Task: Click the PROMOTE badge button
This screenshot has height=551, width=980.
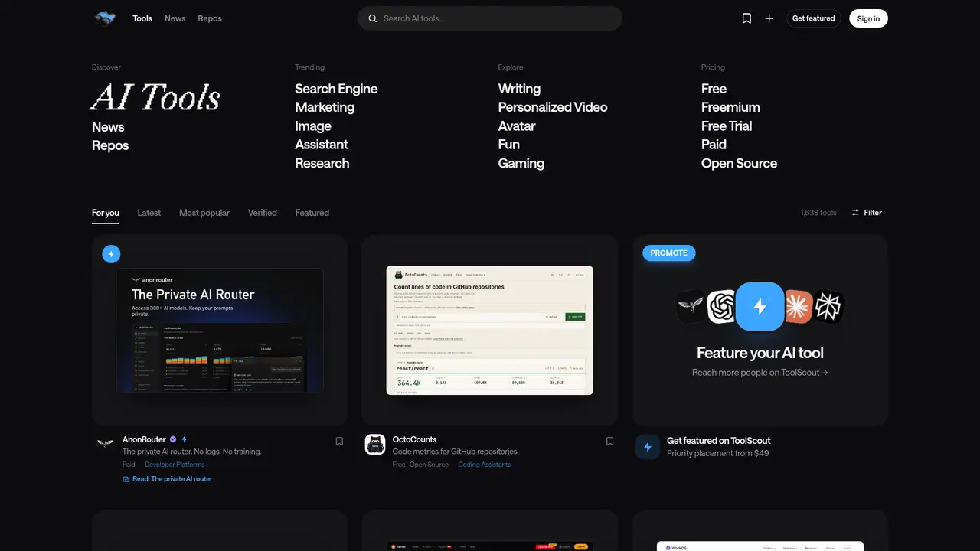Action: pos(669,253)
